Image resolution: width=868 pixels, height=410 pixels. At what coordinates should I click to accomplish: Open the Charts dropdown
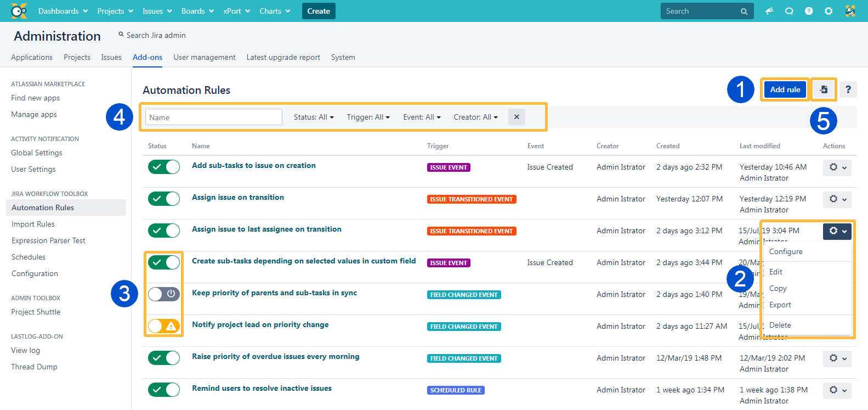(x=275, y=11)
